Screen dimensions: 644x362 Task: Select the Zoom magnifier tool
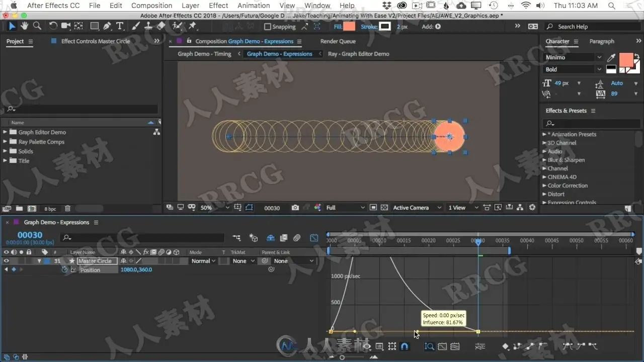(37, 26)
